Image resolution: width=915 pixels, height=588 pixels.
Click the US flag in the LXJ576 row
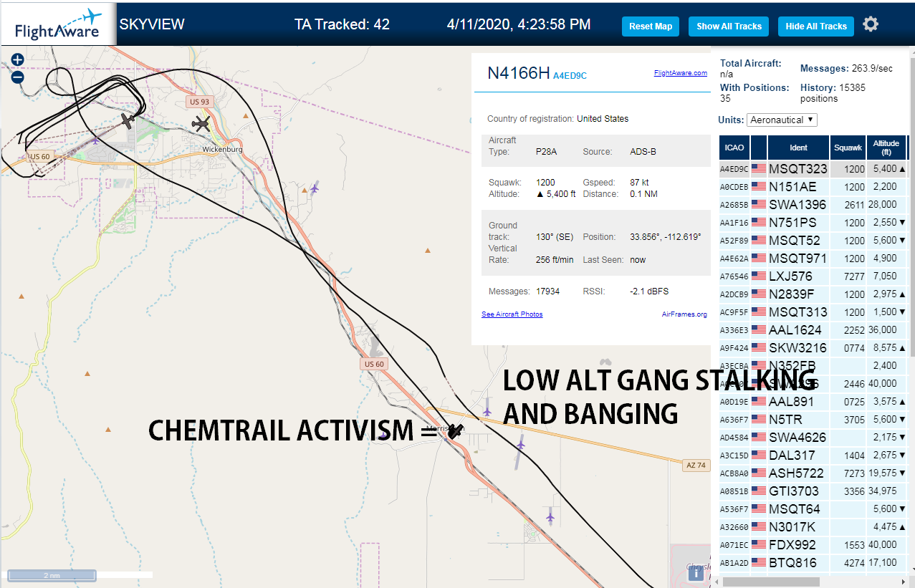(759, 276)
